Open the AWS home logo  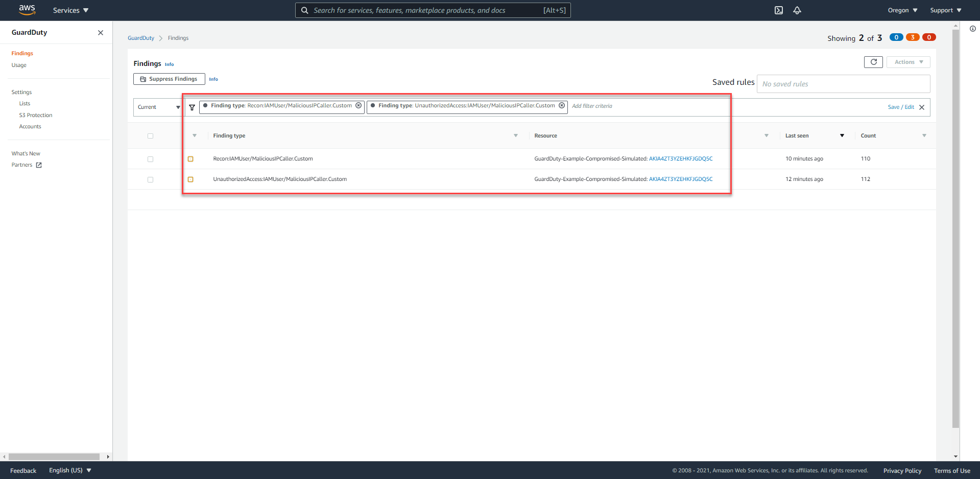pos(27,10)
